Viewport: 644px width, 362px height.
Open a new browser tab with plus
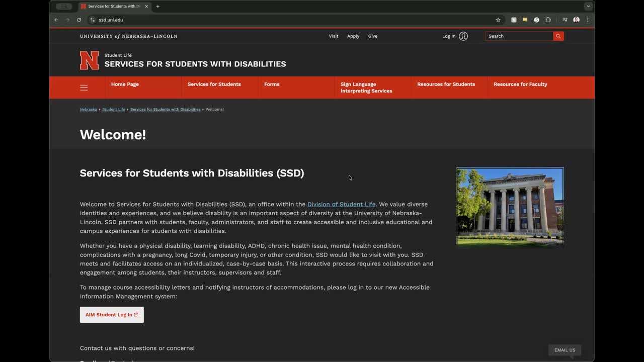coord(158,7)
